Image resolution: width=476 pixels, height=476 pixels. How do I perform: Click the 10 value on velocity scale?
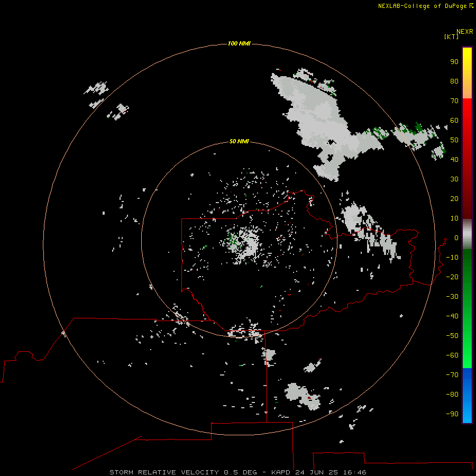[x=454, y=218]
